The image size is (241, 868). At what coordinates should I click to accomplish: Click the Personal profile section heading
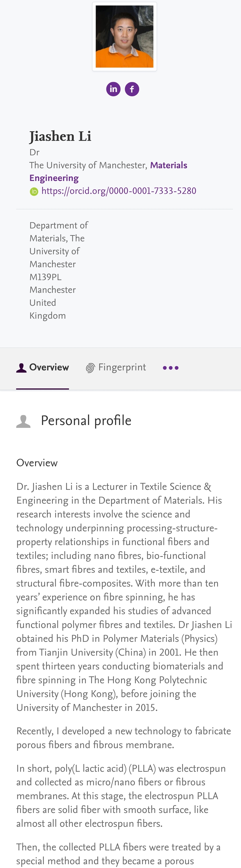(x=86, y=421)
